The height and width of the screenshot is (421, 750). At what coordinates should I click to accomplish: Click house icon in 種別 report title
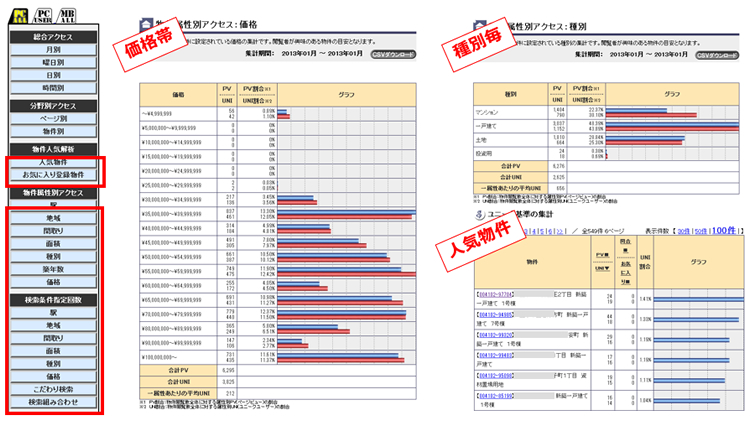479,26
